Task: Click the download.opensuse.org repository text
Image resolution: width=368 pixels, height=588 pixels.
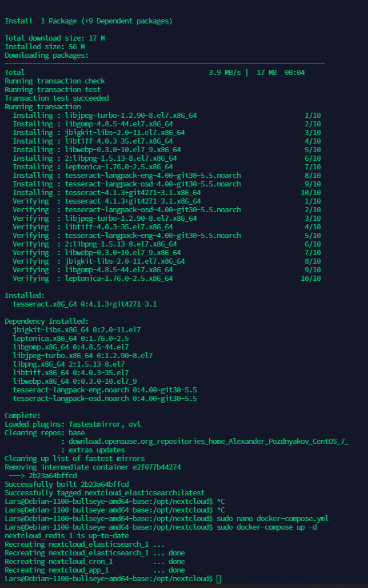Action: 209,442
